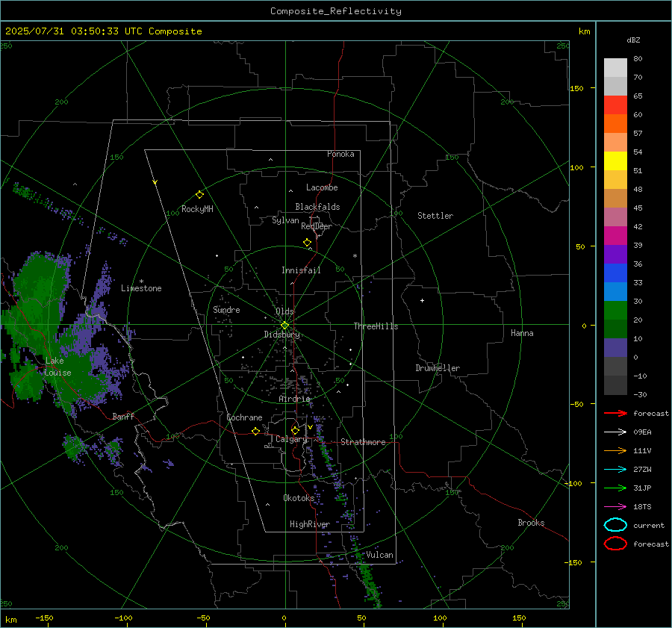This screenshot has width=672, height=628.
Task: Click the white plus marker west of Hanna
Action: (422, 300)
